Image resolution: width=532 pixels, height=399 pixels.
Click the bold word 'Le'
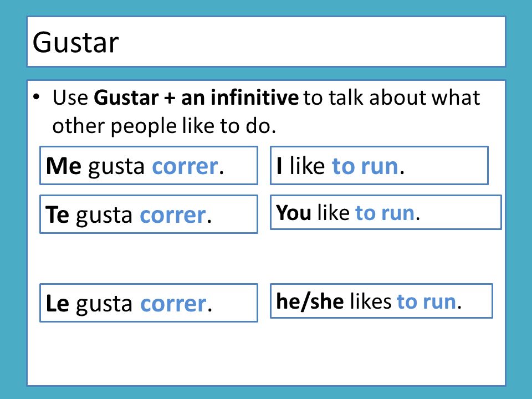tap(57, 303)
